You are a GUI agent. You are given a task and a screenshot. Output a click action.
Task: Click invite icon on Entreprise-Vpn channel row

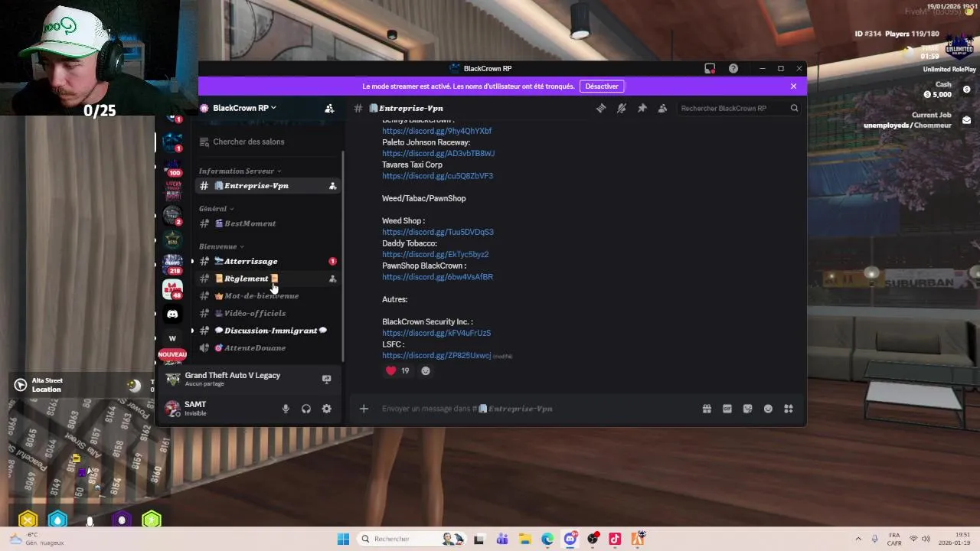332,186
